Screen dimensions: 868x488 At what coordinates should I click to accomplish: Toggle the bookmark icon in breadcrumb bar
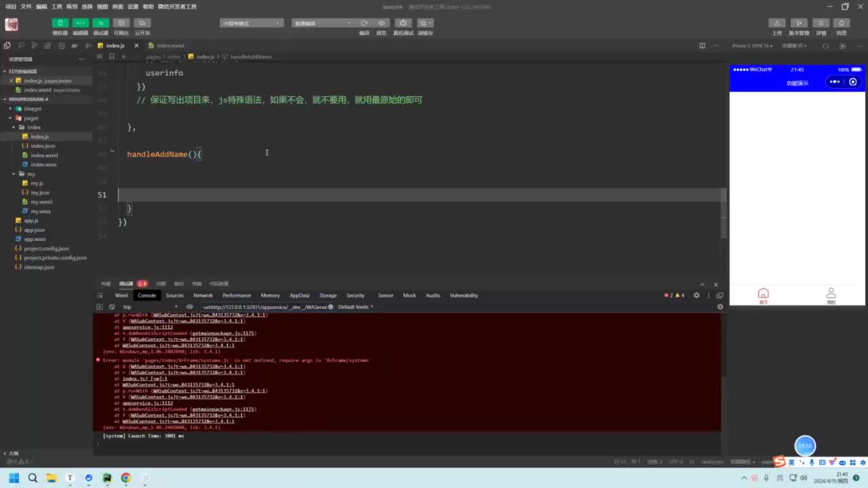point(112,56)
